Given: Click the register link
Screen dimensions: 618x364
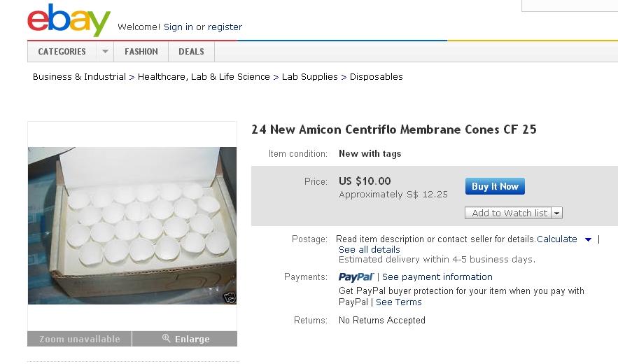Looking at the screenshot, I should [225, 27].
